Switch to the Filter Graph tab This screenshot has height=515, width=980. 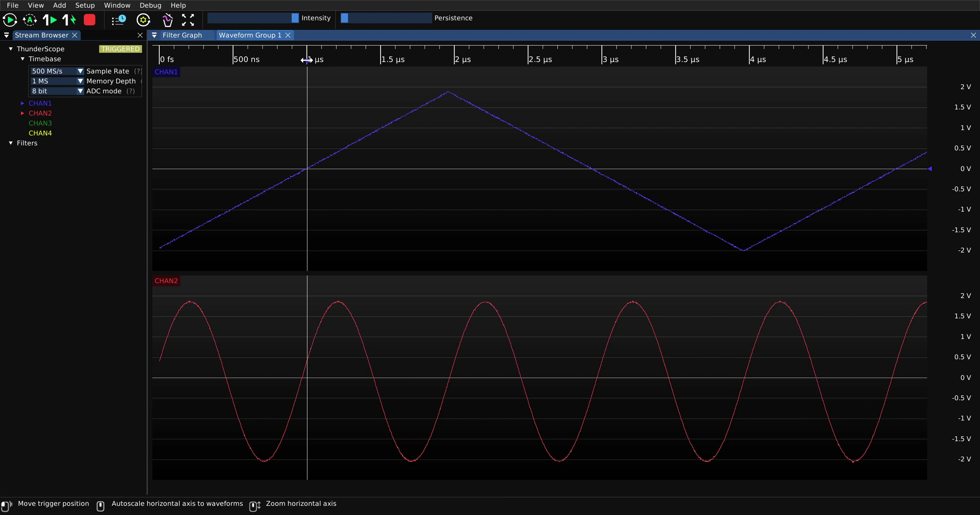(182, 35)
